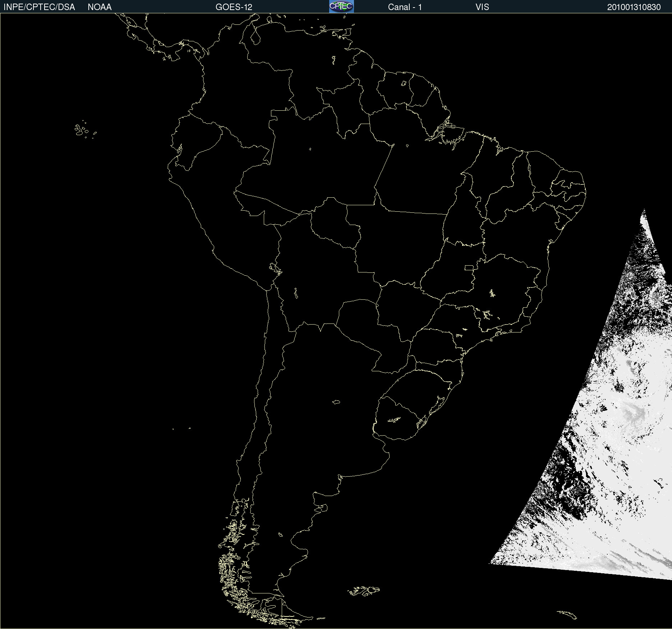Click the NOAA label in the header
The width and height of the screenshot is (672, 629).
100,7
